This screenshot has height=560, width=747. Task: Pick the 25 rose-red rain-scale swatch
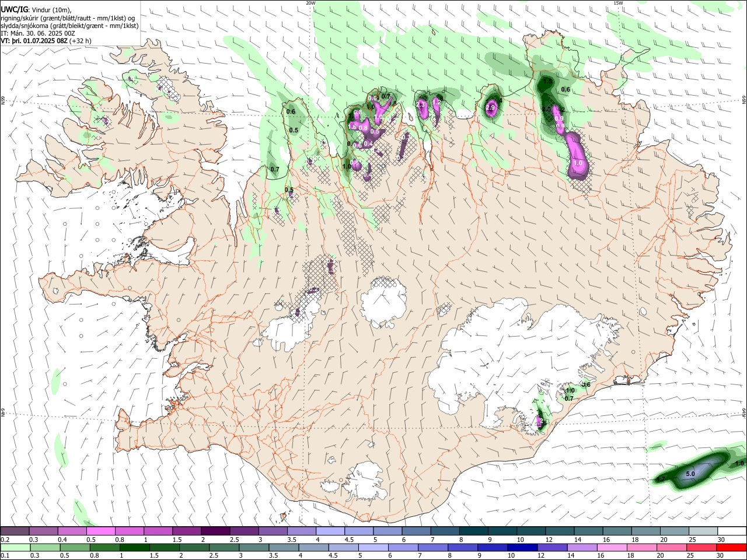click(701, 547)
